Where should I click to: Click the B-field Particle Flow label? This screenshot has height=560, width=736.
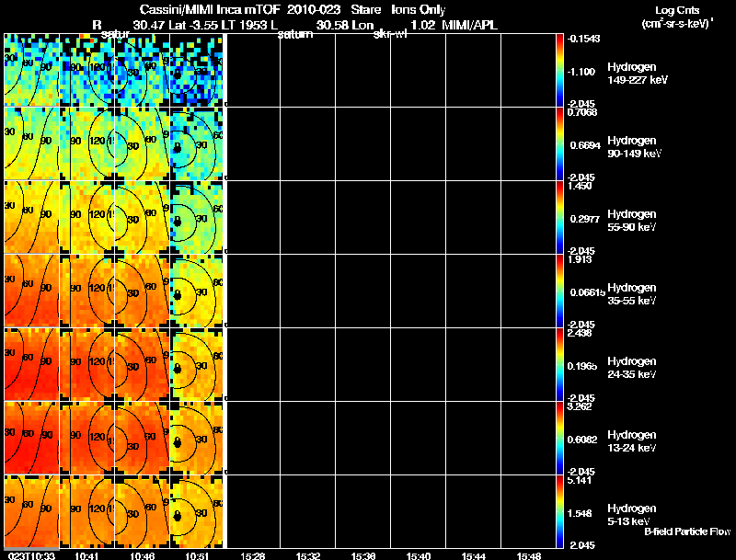686,531
